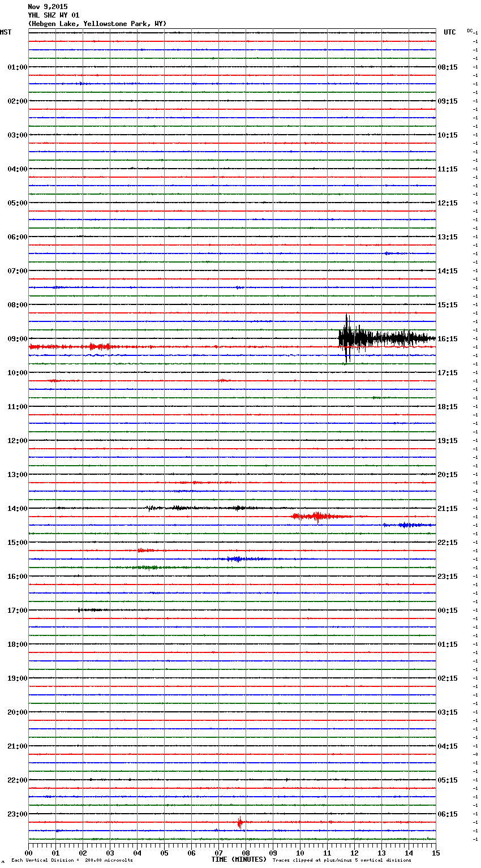The image size is (481, 868).
Task: Click the "05:00" MST time label
Action: [x=18, y=203]
